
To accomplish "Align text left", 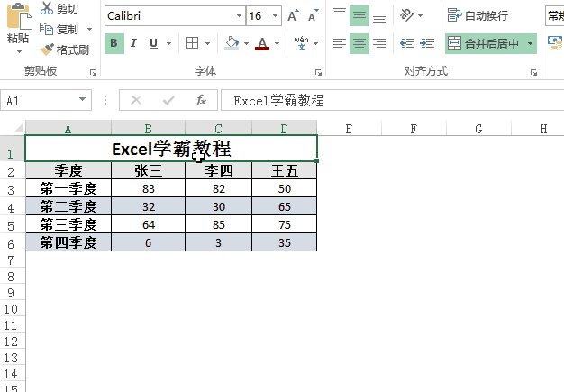I will 339,43.
